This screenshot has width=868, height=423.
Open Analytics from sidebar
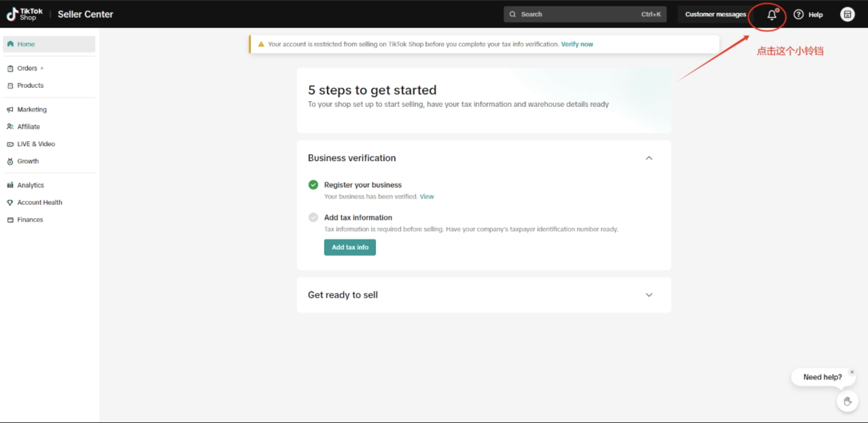tap(31, 185)
